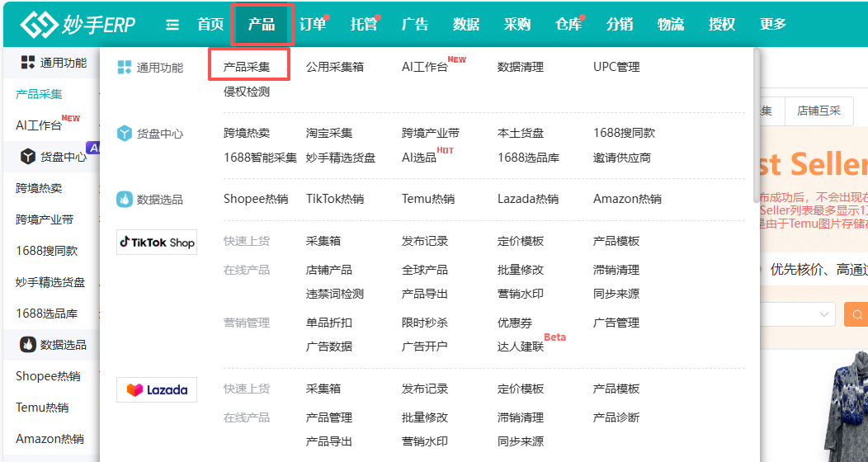Open Lazada 产品诊断

[x=616, y=417]
